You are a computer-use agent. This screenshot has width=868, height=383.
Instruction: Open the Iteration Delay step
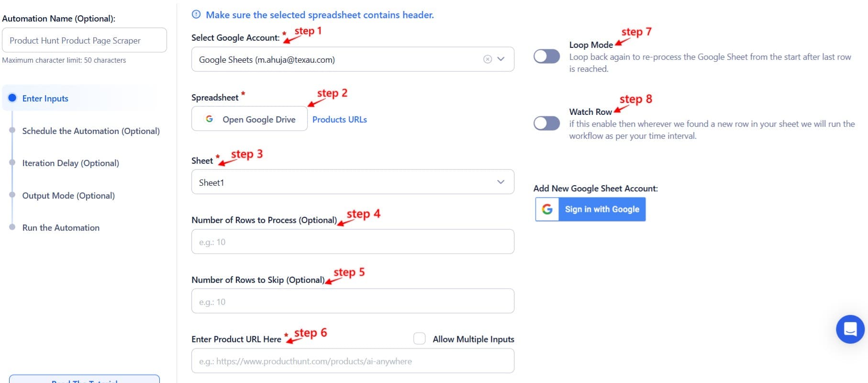70,163
